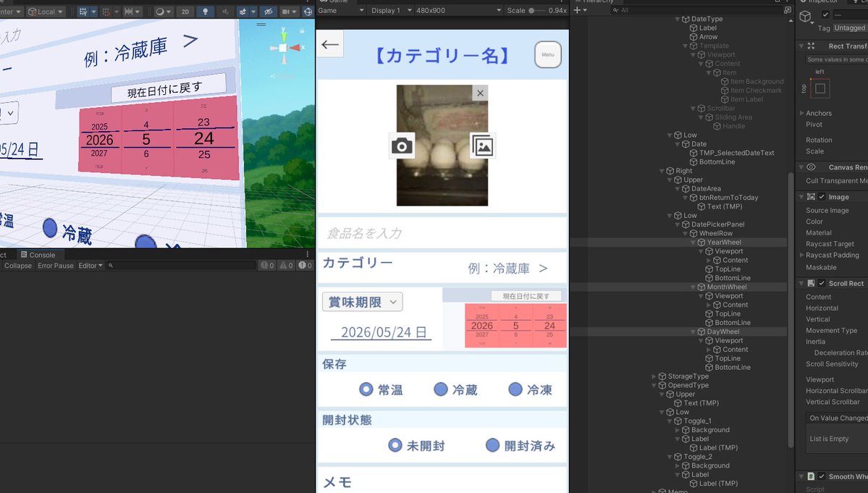Image resolution: width=868 pixels, height=493 pixels.
Task: Select TMP_SelectedDateText in Hierarchy
Action: [736, 153]
